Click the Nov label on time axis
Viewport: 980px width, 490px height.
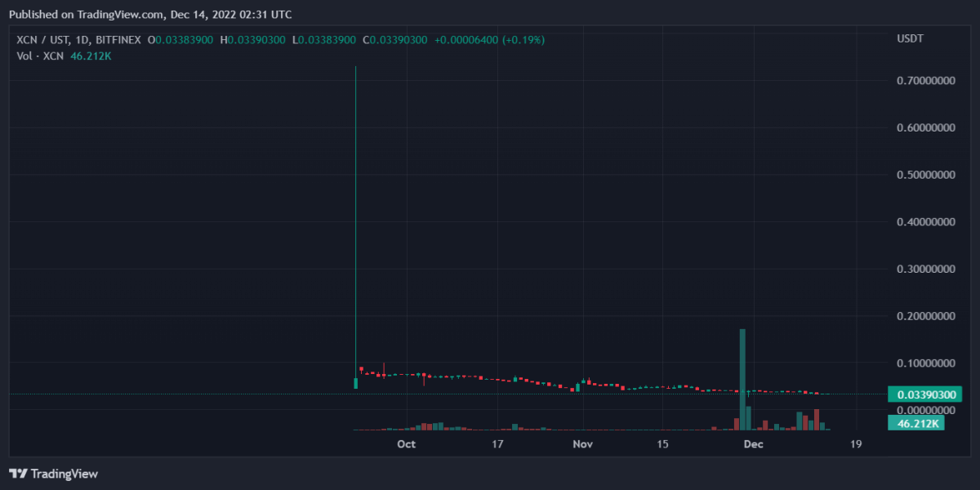point(582,444)
